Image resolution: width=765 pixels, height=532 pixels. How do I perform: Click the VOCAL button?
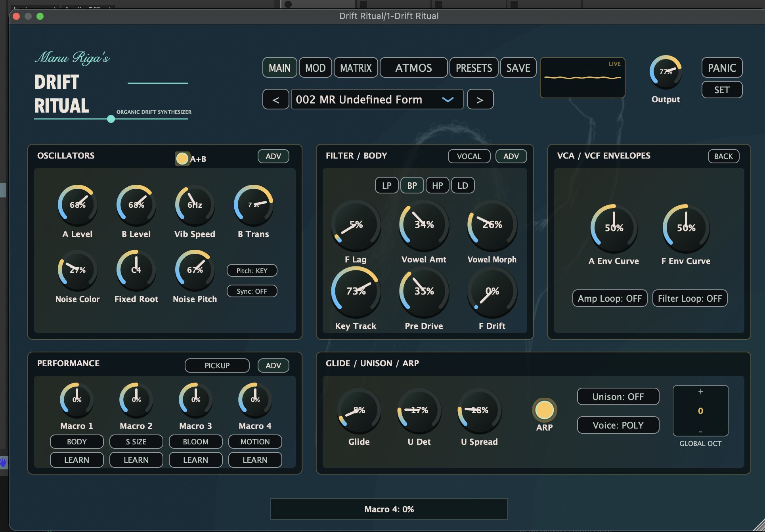pos(469,156)
